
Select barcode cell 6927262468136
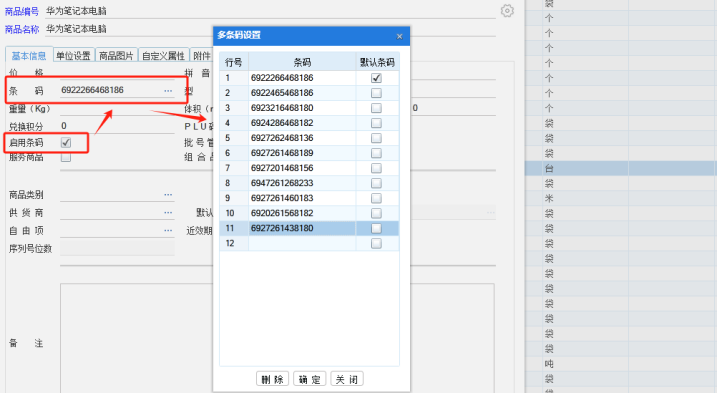(x=302, y=138)
